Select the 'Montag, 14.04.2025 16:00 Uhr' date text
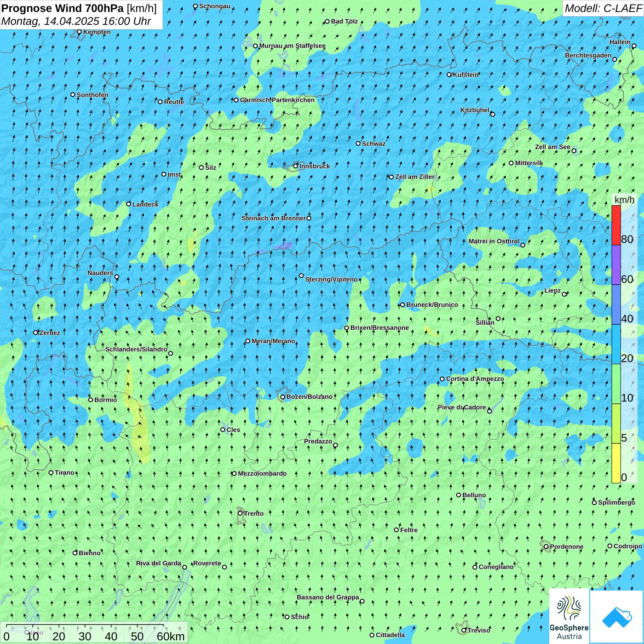Screen dimensions: 644x644 pos(76,21)
